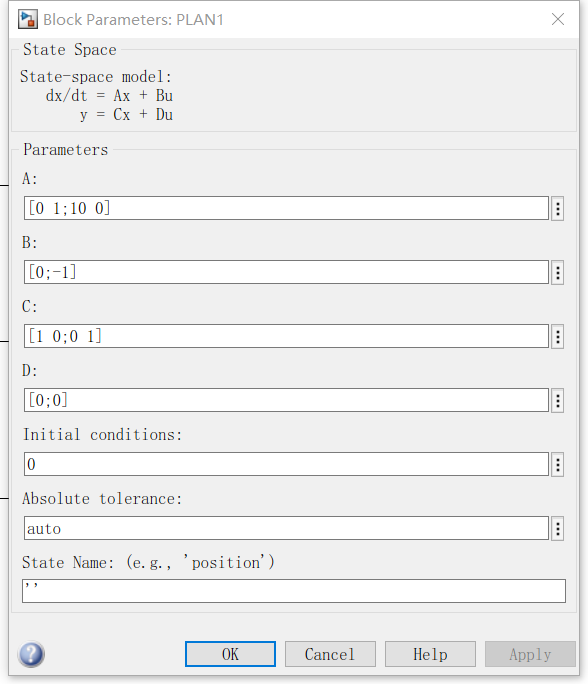Open the three-dot menu beside Initial conditions

557,465
